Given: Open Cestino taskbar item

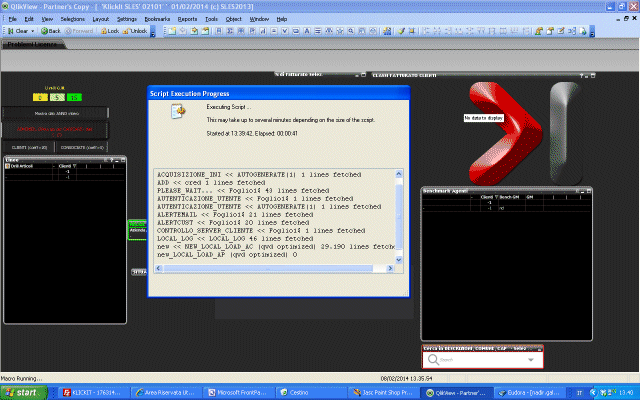Looking at the screenshot, I should click(x=310, y=393).
